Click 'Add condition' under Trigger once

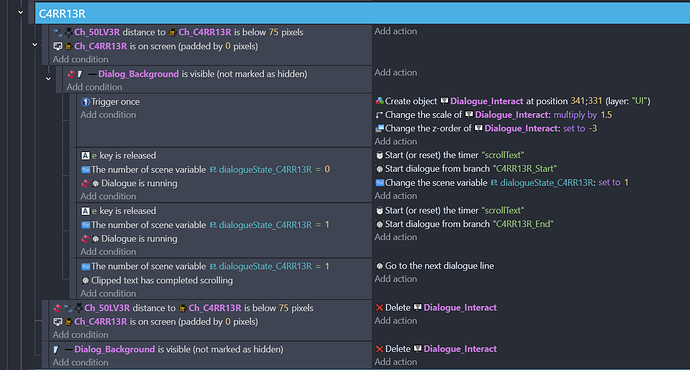[x=108, y=115]
